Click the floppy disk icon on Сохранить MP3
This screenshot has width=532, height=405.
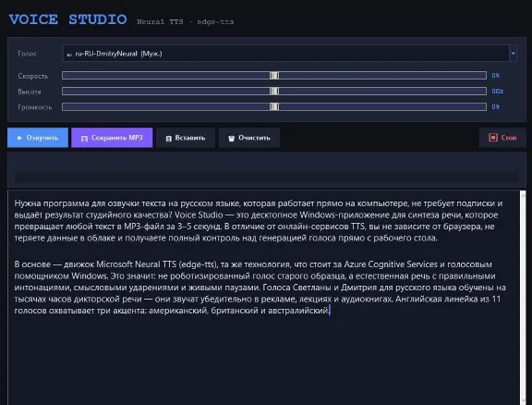point(84,139)
